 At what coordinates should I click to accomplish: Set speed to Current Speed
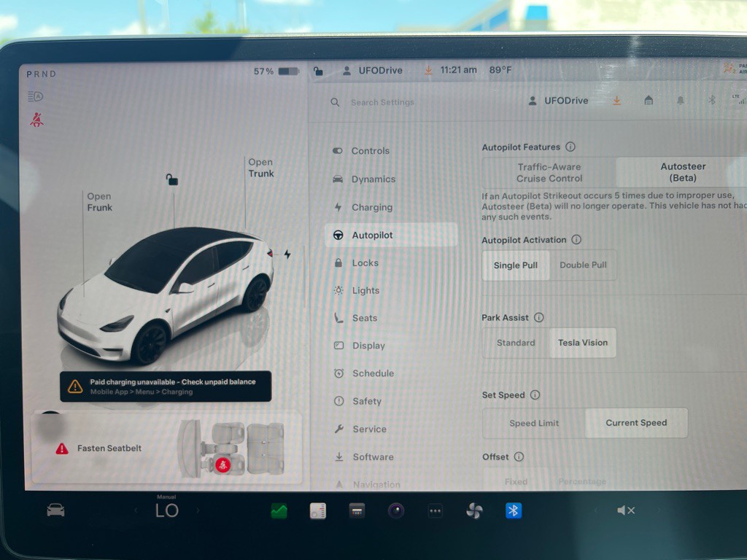(x=636, y=422)
